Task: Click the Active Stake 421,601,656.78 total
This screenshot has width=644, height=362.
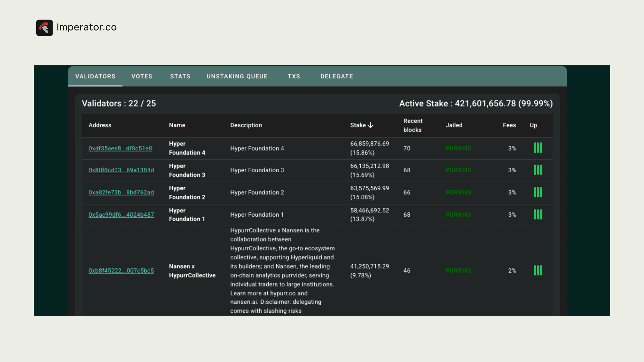Action: [476, 104]
